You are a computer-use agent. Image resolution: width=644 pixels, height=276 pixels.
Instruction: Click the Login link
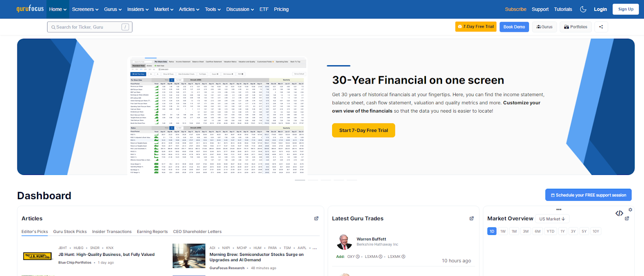click(x=600, y=9)
